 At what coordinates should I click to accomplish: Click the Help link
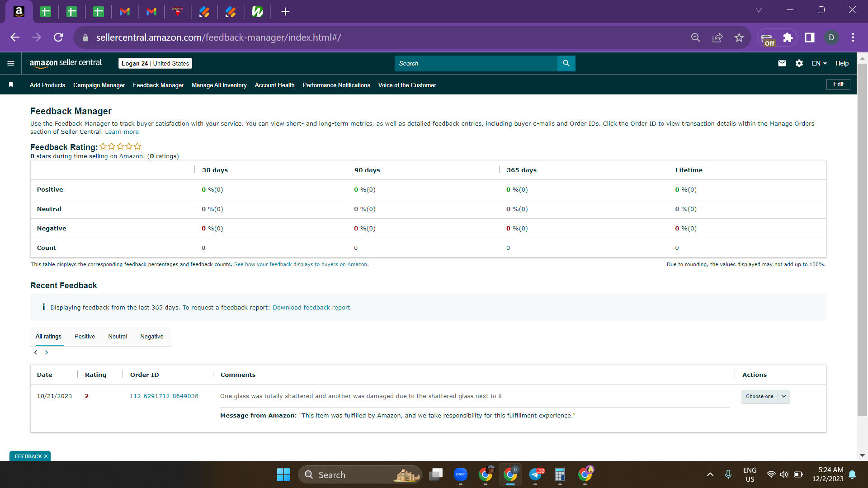(x=842, y=63)
